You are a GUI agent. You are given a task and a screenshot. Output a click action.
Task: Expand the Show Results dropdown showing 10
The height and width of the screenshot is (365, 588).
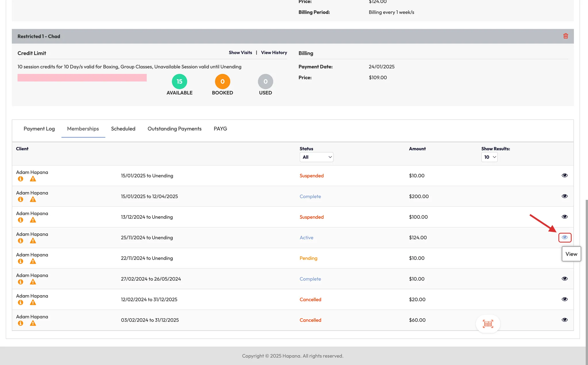coord(489,157)
